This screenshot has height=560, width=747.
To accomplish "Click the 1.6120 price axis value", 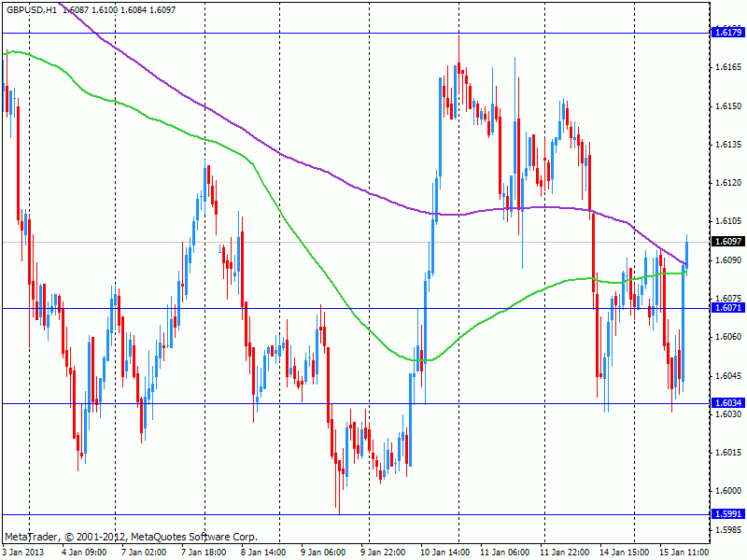I will [x=727, y=183].
